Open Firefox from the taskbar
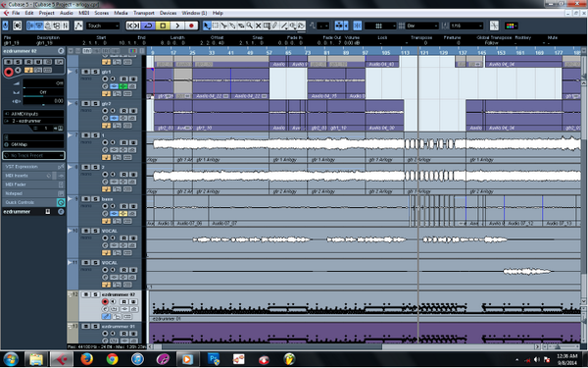Viewport: 588px width, 368px height. 86,359
